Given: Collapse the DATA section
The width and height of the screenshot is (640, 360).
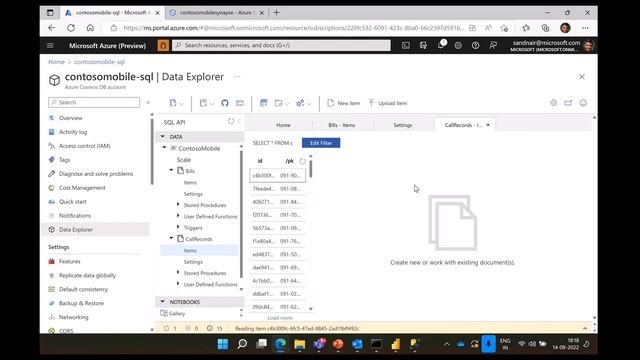Looking at the screenshot, I should pyautogui.click(x=162, y=136).
